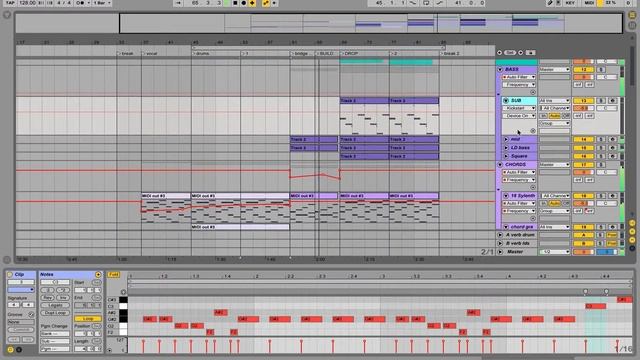This screenshot has height=360, width=640.
Task: Enable the MIDI map mode
Action: pos(589,3)
